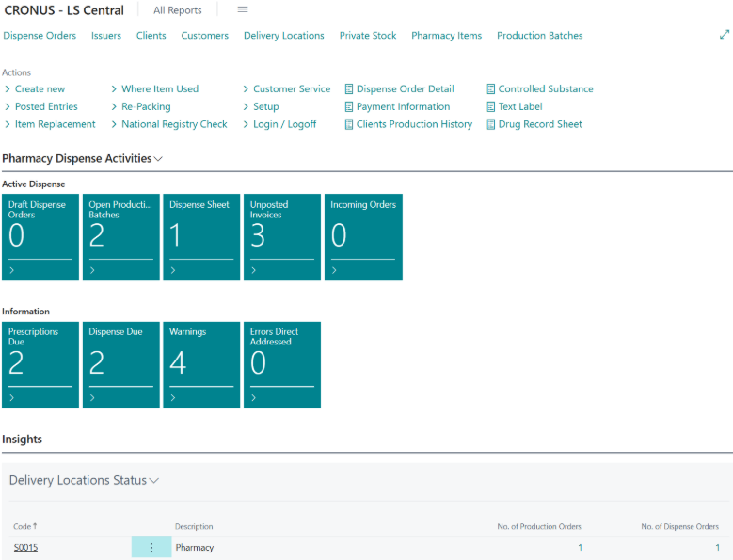Go to the Production Batches menu item
The image size is (733, 560).
coord(539,36)
